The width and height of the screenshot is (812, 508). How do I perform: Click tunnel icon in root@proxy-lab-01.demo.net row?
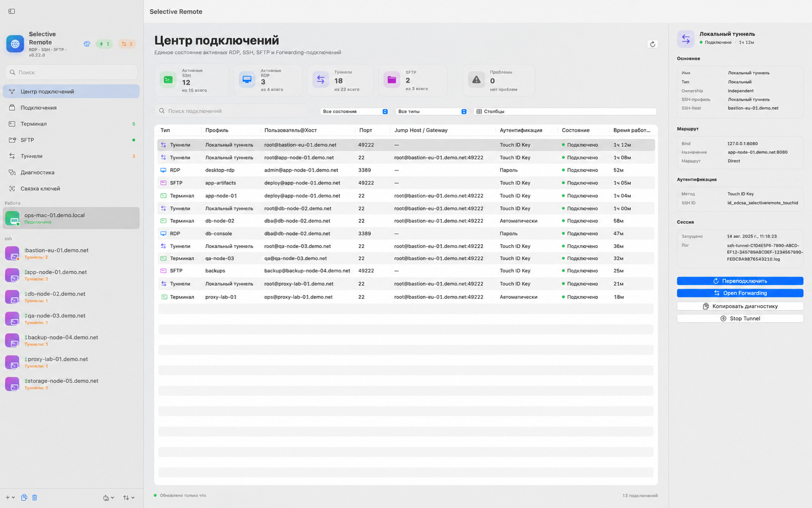[163, 284]
